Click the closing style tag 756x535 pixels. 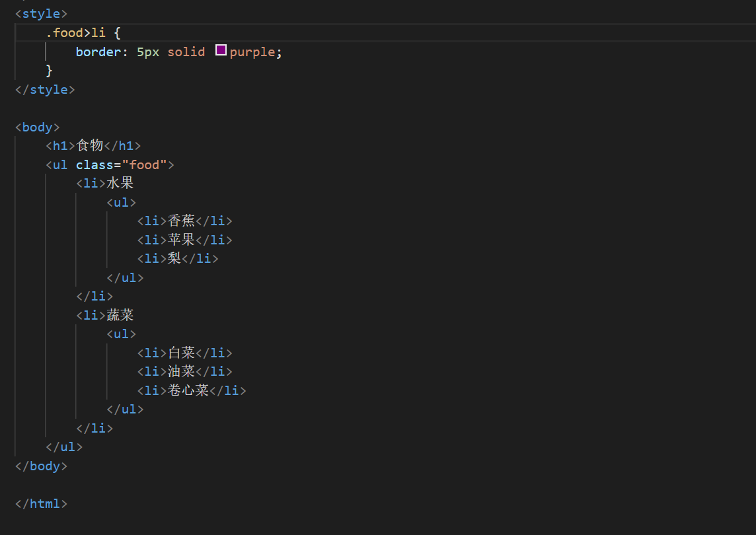pyautogui.click(x=44, y=89)
